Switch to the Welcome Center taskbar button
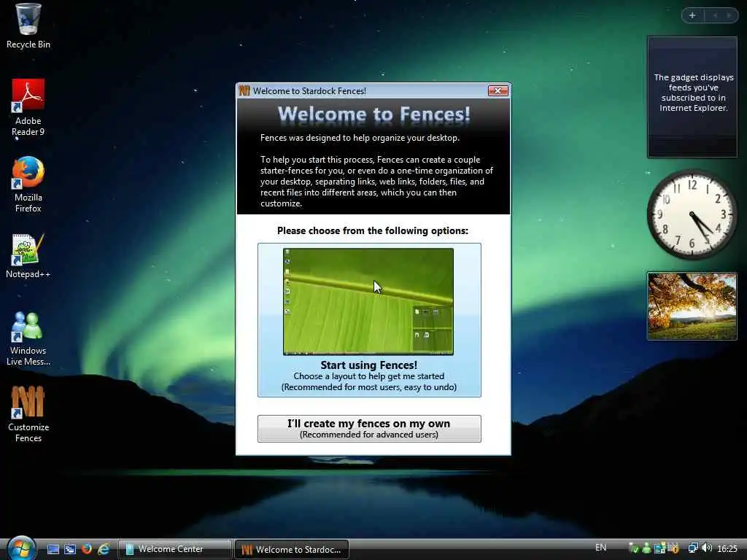This screenshot has height=560, width=747. [x=174, y=549]
